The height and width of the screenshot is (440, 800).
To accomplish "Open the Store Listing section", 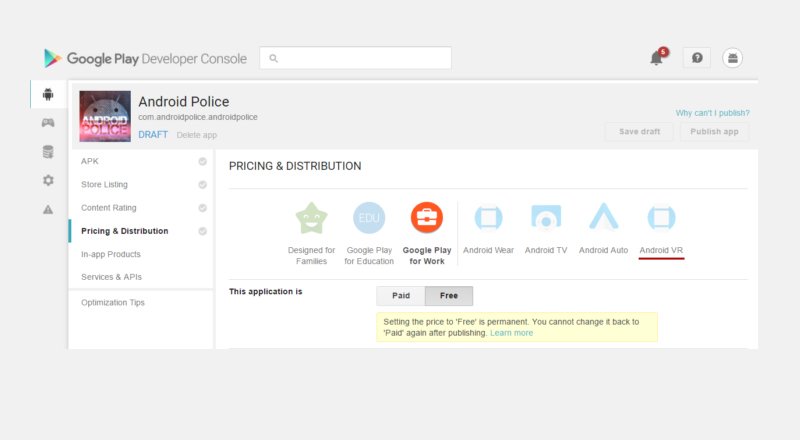I will click(104, 184).
